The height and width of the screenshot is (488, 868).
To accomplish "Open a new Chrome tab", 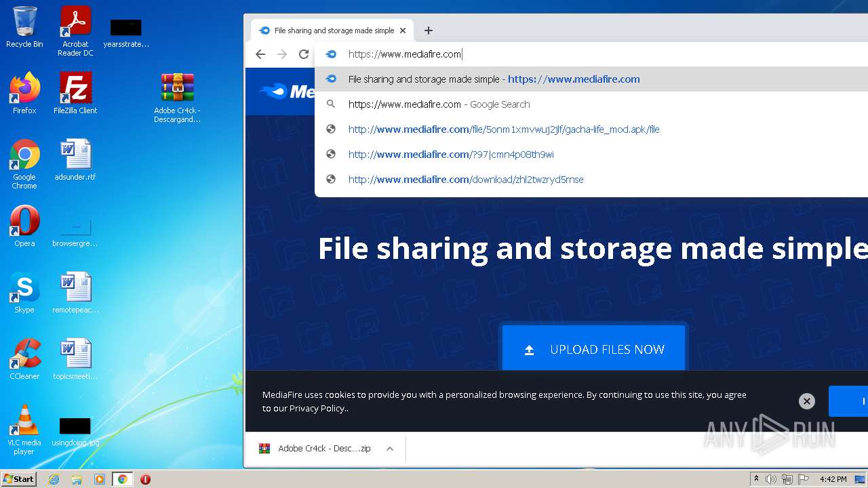I will [x=429, y=30].
